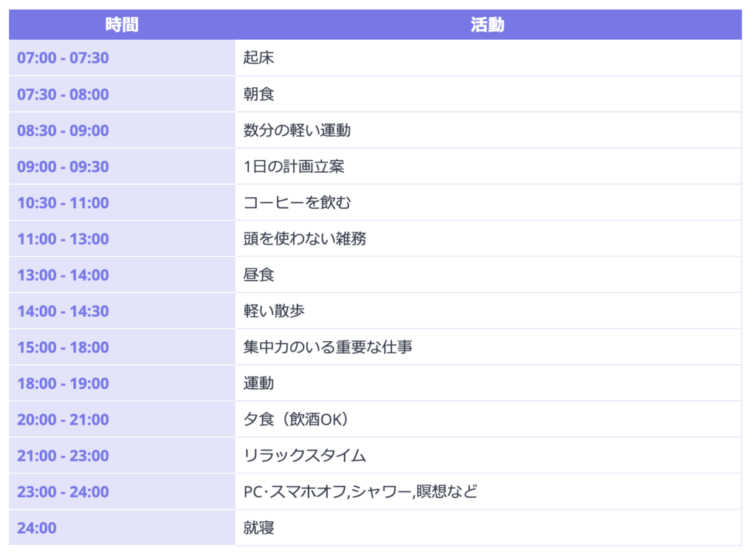This screenshot has width=756, height=556.
Task: Click the 13:00 - 14:00 time cell
Action: tap(63, 275)
